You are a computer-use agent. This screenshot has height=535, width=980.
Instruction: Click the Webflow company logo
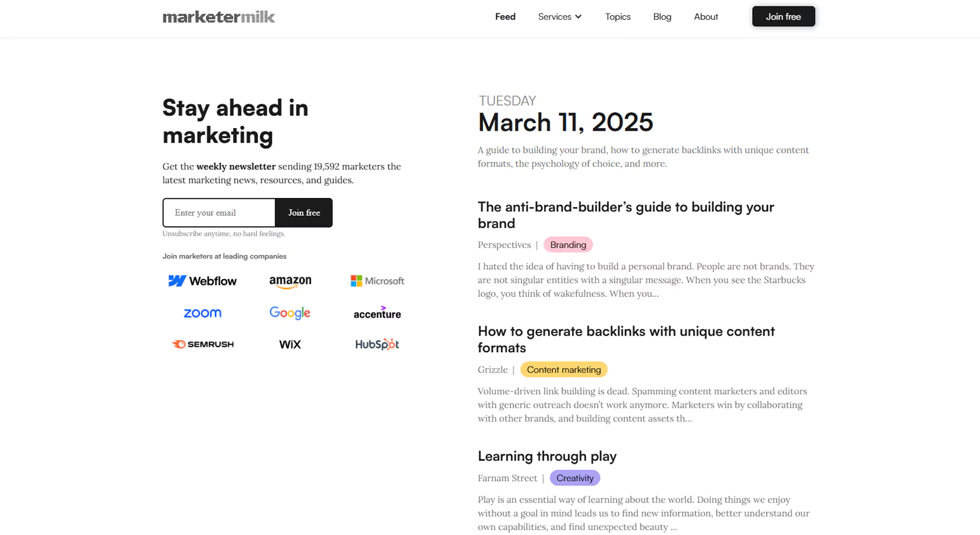point(202,281)
